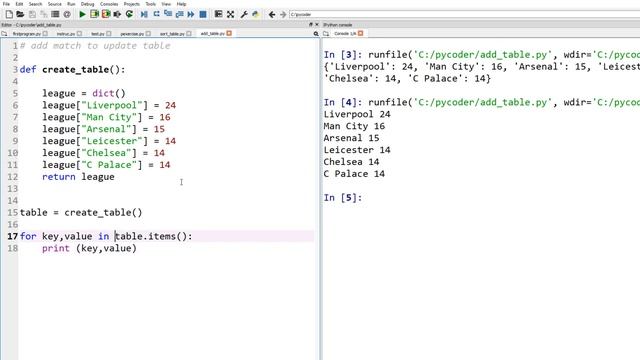640x360 pixels.
Task: Run current cell icon
Action: point(94,14)
